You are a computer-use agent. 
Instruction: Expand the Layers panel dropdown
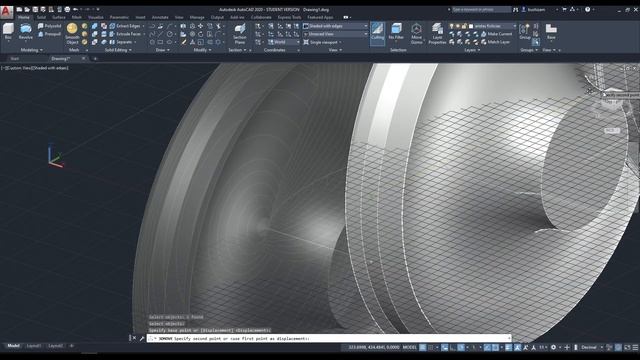coord(472,50)
